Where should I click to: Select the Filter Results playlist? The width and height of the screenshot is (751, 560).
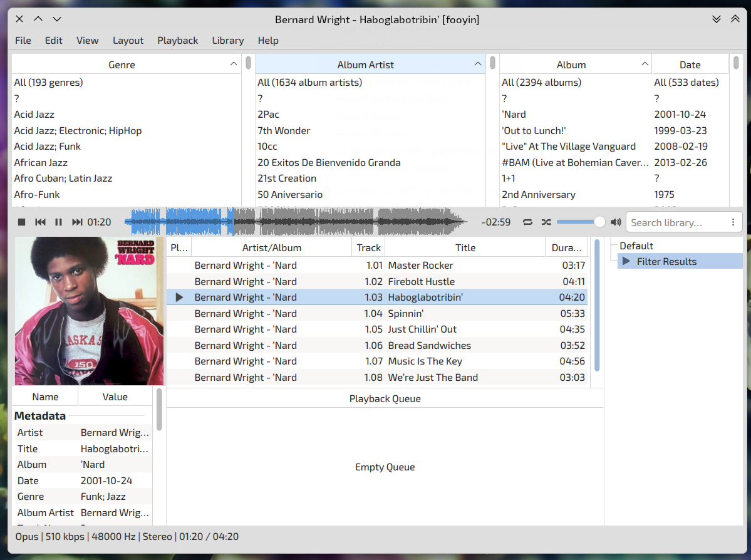pos(680,261)
